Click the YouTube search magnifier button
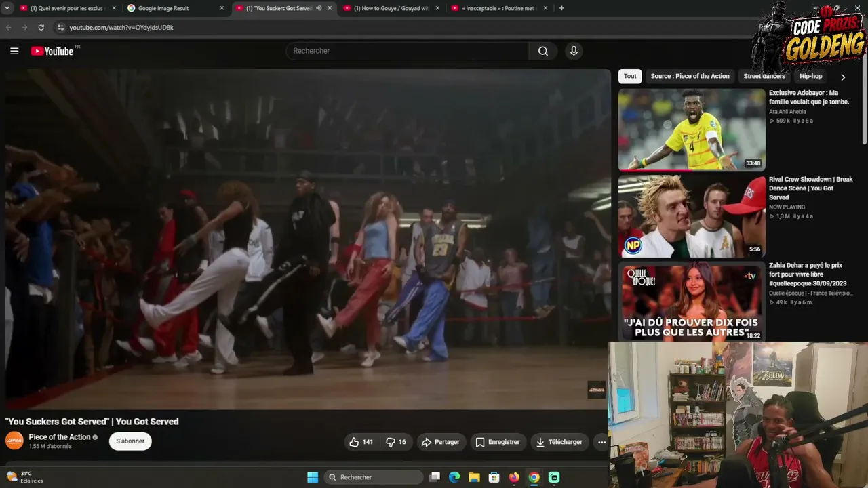The height and width of the screenshot is (488, 868). coord(543,51)
